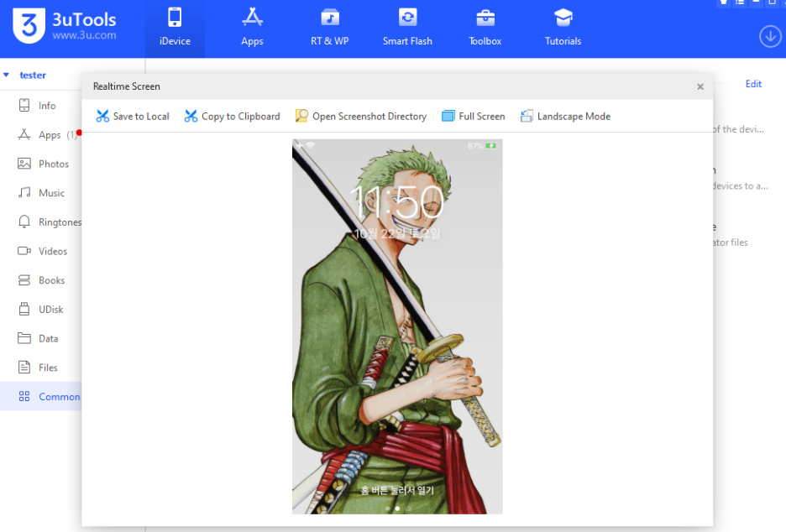The height and width of the screenshot is (532, 786).
Task: Click the Wi-Fi icon on phone screen
Action: tap(311, 145)
